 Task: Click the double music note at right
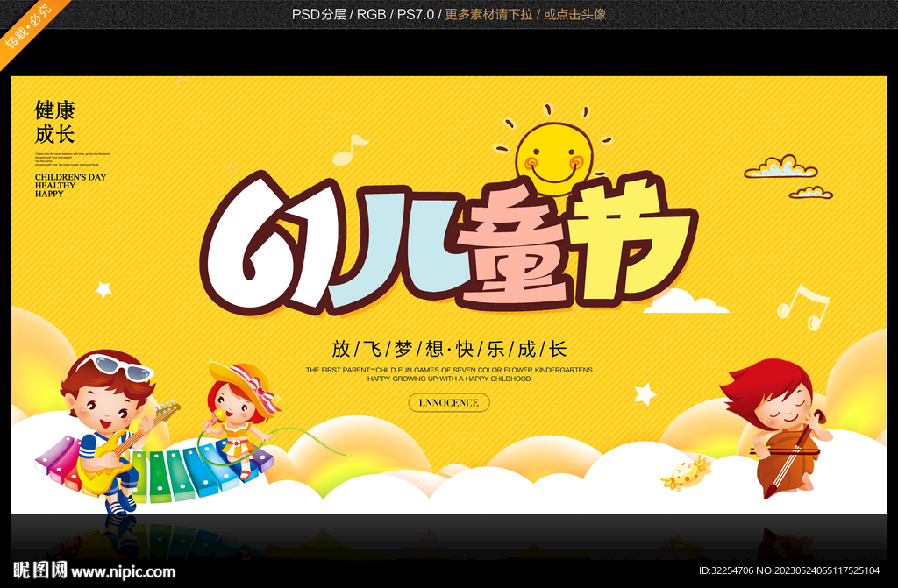point(803,308)
